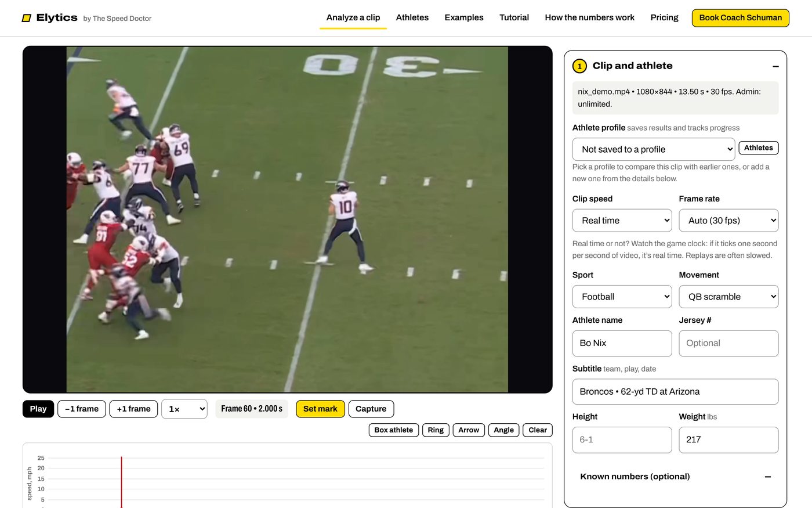Advance one frame forward
This screenshot has width=812, height=508.
pos(133,409)
